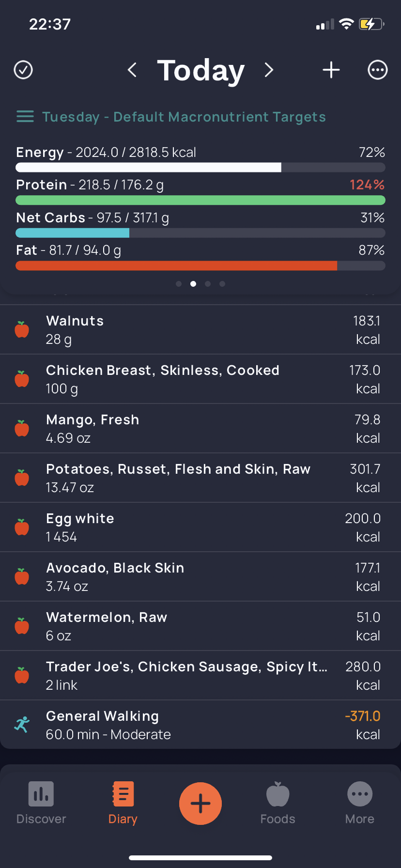
Task: Tap apple icon beside Mango, Fresh
Action: point(22,429)
